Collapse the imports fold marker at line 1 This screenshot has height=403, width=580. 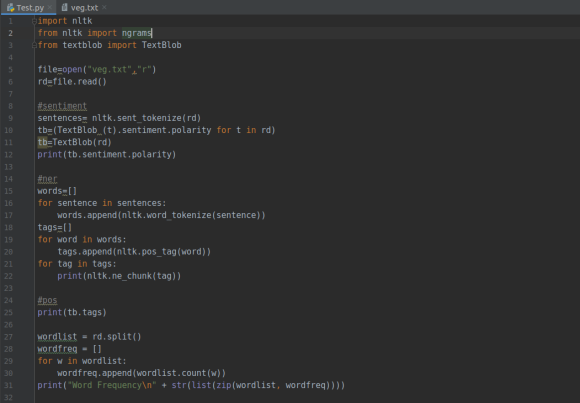tap(34, 21)
